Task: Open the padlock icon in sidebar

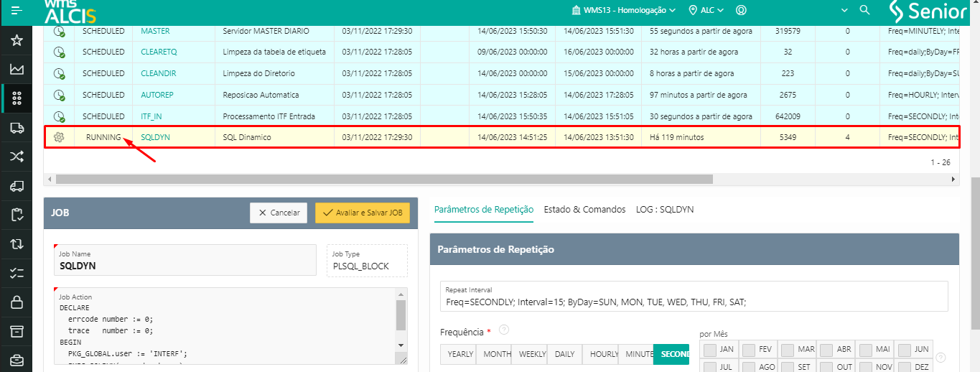Action: 16,302
